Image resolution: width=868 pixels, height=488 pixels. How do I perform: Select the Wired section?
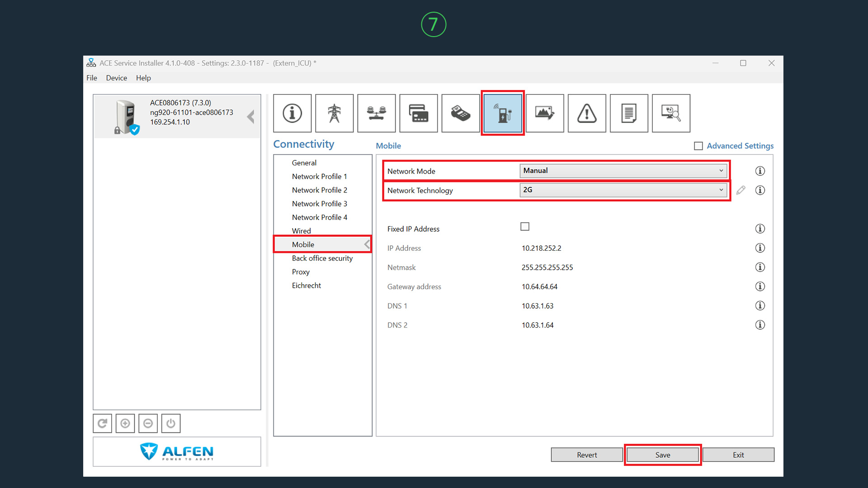click(x=302, y=231)
